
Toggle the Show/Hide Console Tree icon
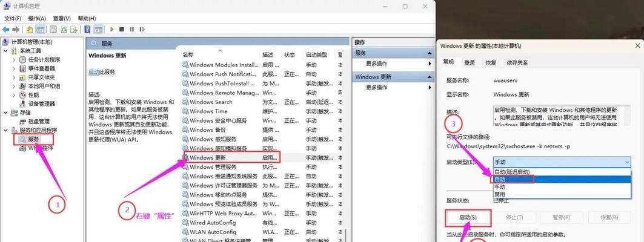40,30
